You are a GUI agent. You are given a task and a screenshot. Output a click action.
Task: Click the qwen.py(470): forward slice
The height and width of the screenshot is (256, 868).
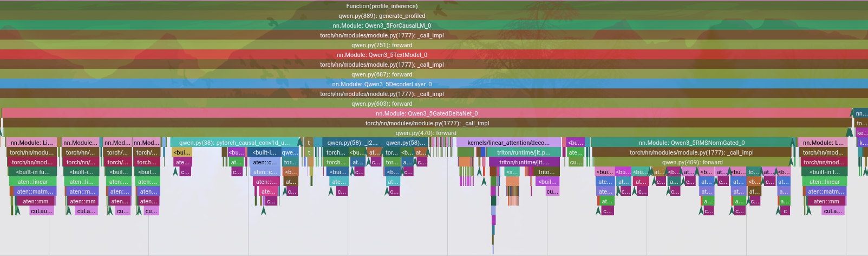pos(427,133)
